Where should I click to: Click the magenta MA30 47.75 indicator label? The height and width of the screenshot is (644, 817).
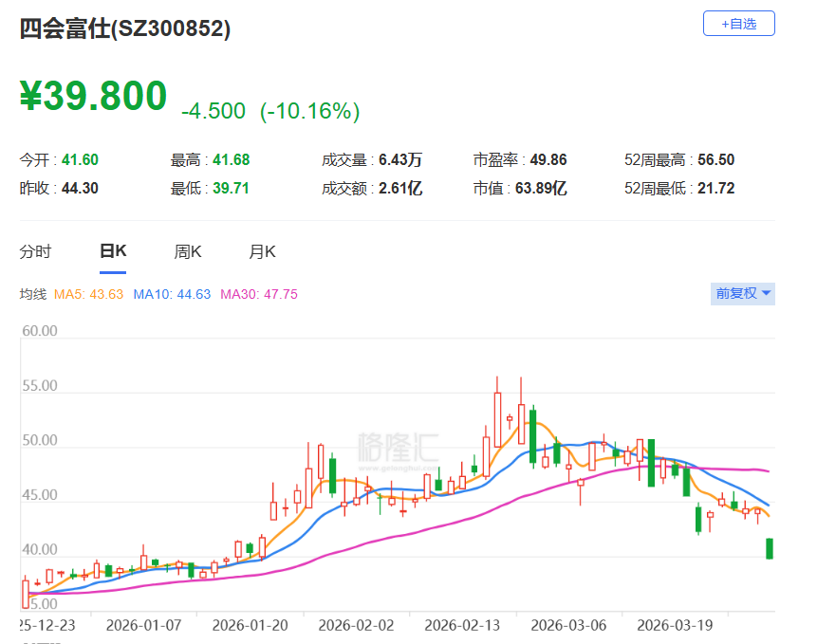259,295
